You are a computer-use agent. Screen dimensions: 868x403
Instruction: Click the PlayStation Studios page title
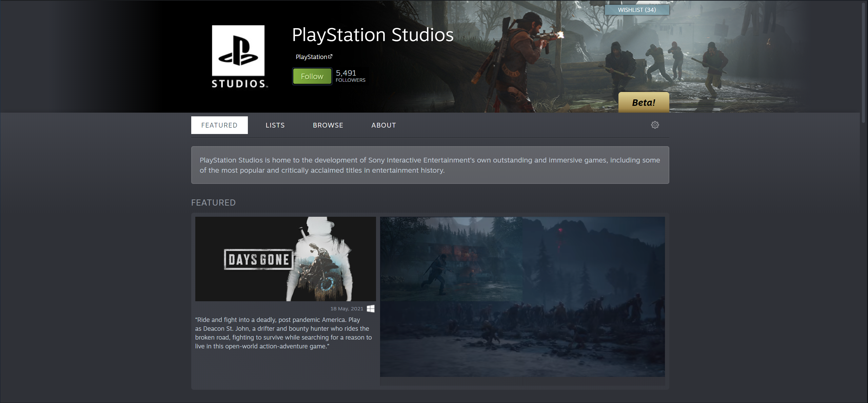[373, 35]
